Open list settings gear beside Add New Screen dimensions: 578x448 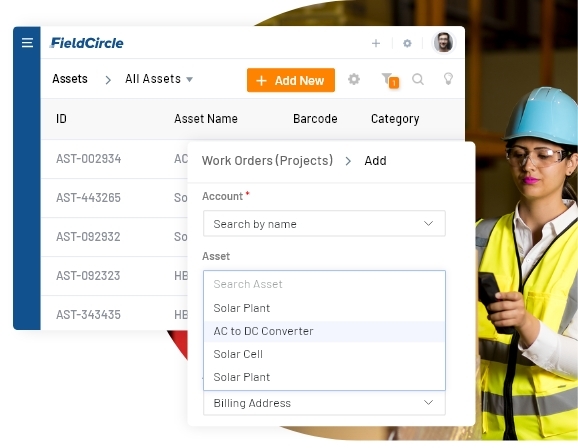(x=354, y=79)
